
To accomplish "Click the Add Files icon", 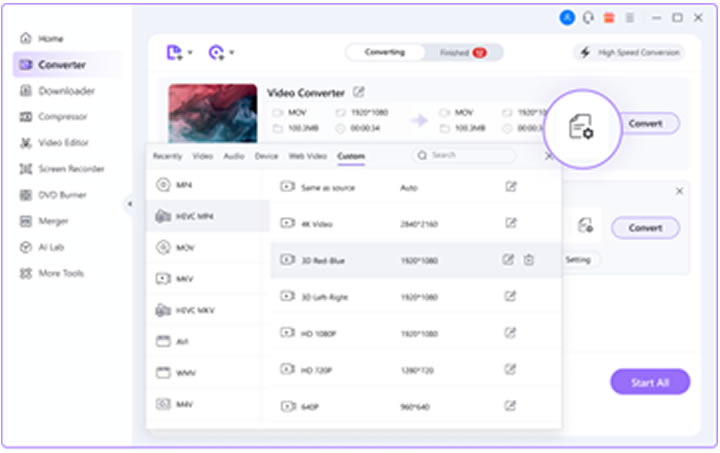I will coord(174,53).
